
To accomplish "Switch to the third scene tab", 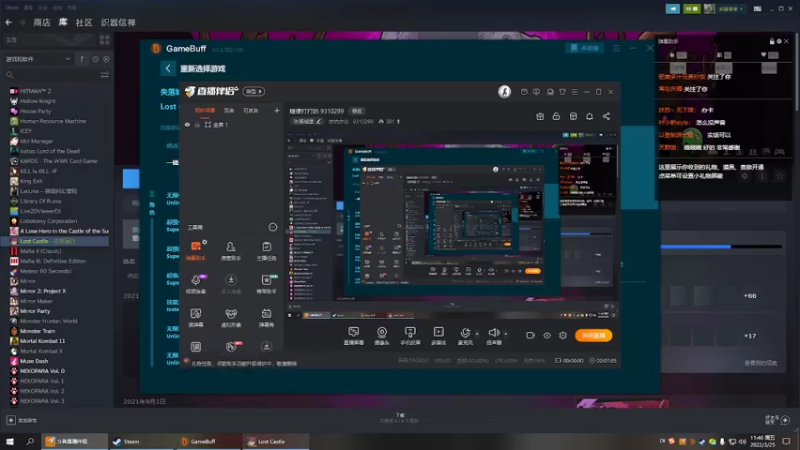I will click(250, 110).
